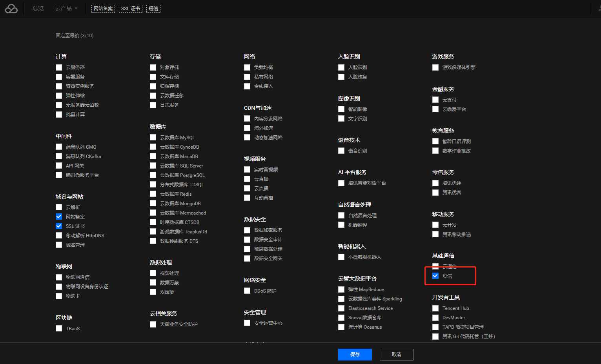This screenshot has height=364, width=601.
Task: Check the 消息队列 CMQ checkbox
Action: pyautogui.click(x=59, y=147)
